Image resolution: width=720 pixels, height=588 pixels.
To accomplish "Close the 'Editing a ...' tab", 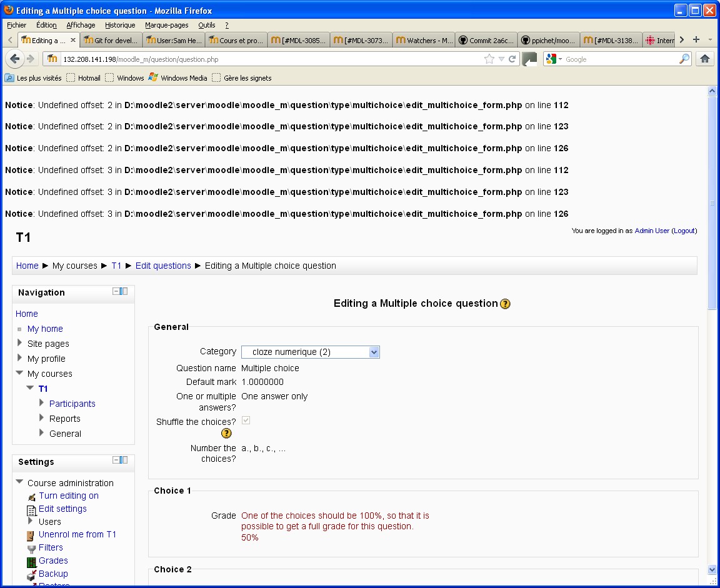I will 72,41.
